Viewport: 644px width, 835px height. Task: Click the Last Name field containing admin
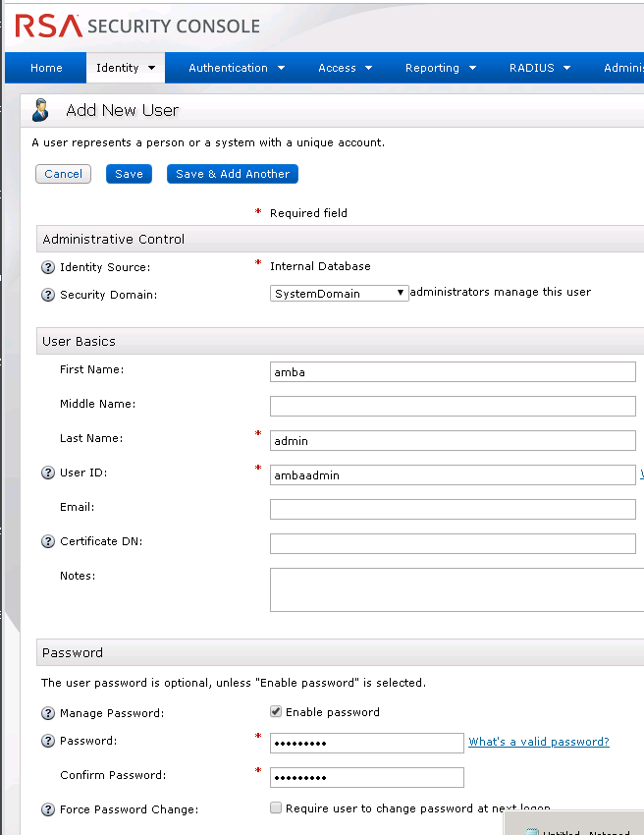click(453, 441)
